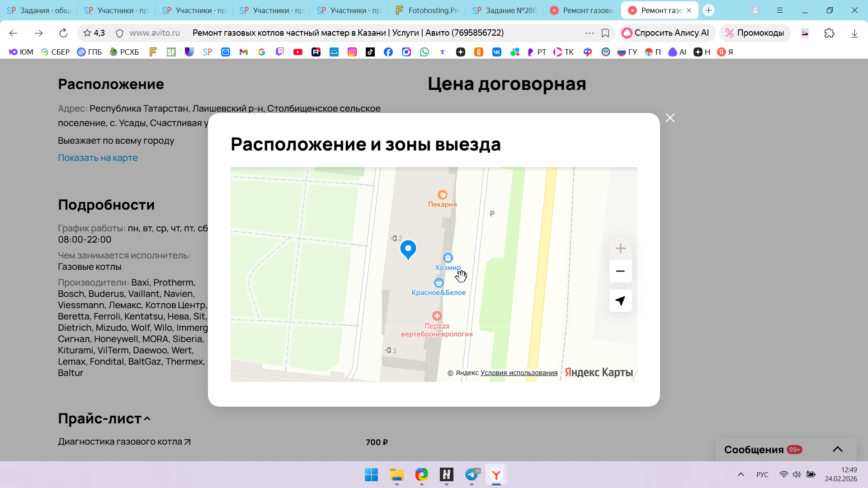Switch to the Задание №286 tab
868x488 pixels.
click(x=505, y=10)
